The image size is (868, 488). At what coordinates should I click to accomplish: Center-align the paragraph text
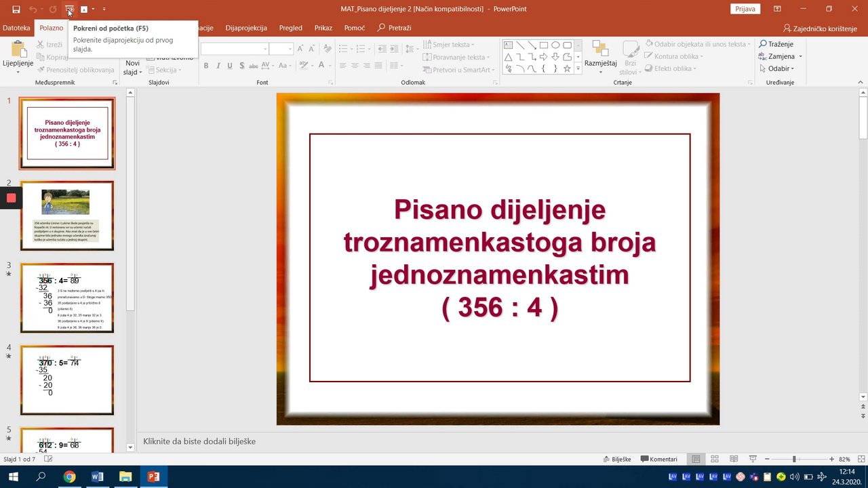tap(355, 66)
